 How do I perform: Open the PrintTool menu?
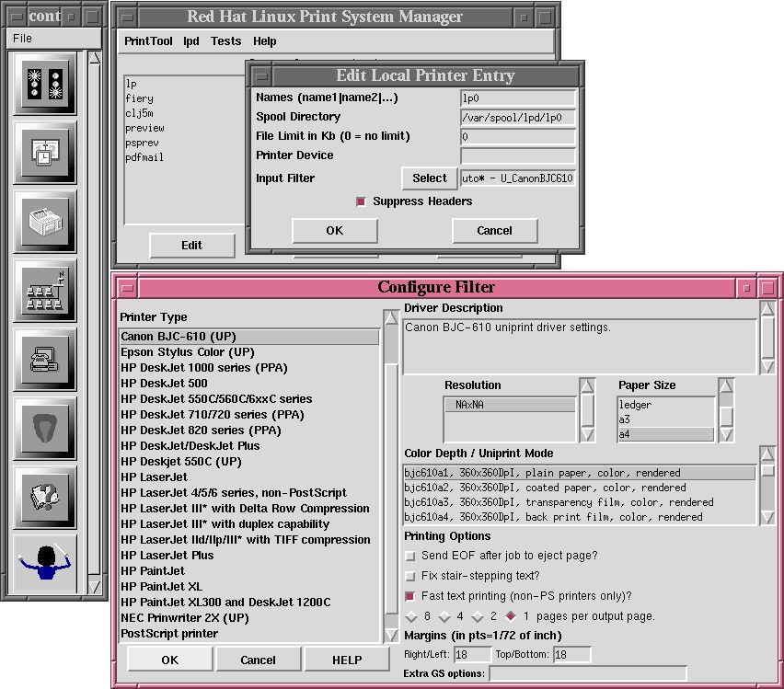pos(148,41)
